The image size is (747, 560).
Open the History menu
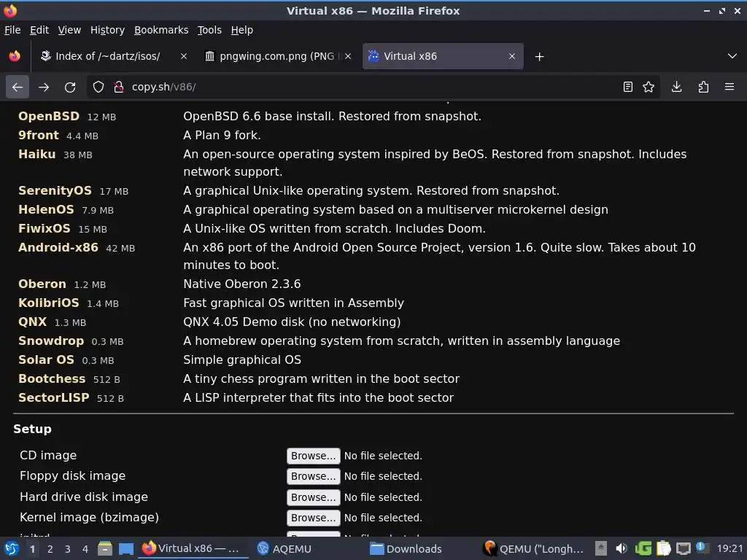tap(107, 30)
